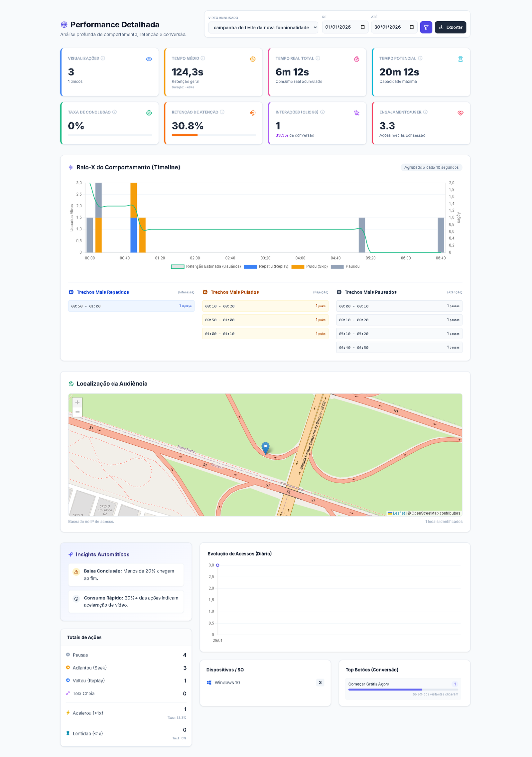Open the DE date picker calendar
The width and height of the screenshot is (532, 757).
362,27
